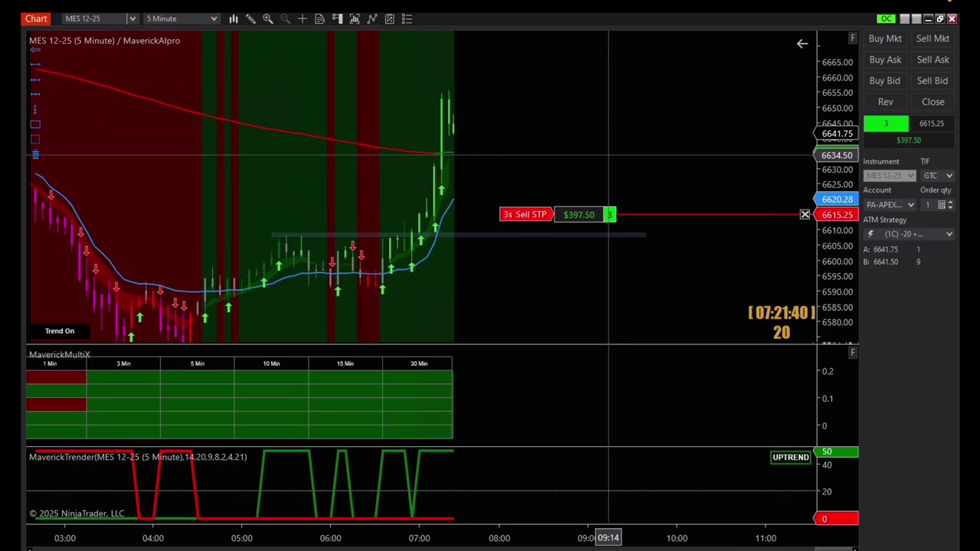Screen dimensions: 980x551
Task: Click Sell Ask button
Action: (933, 60)
